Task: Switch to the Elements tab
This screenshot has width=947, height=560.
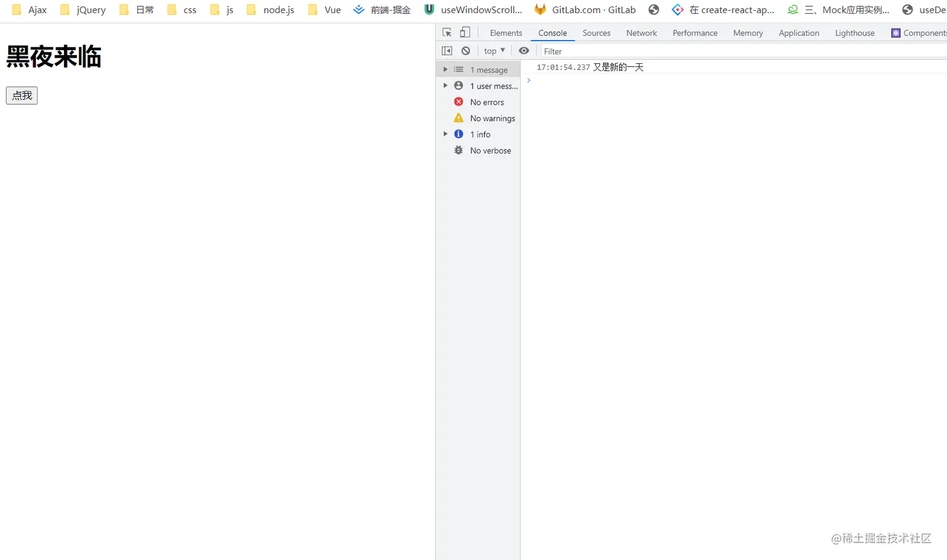Action: (x=505, y=33)
